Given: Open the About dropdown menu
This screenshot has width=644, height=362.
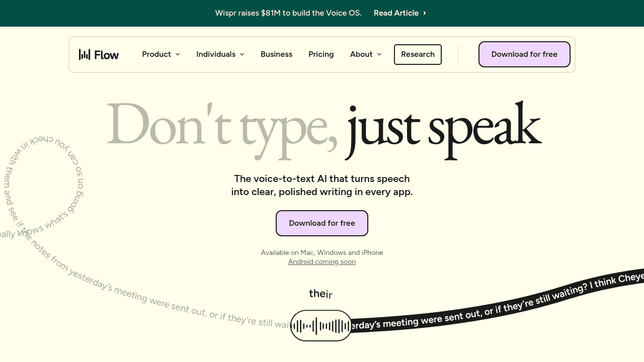Looking at the screenshot, I should [x=366, y=54].
